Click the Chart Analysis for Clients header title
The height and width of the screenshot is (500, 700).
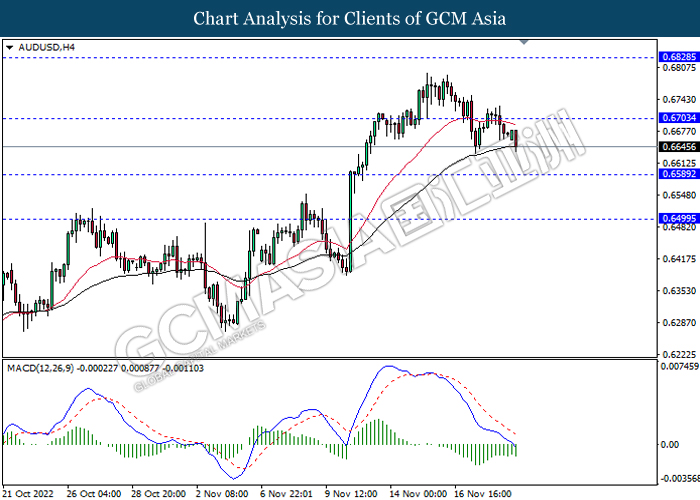point(350,18)
